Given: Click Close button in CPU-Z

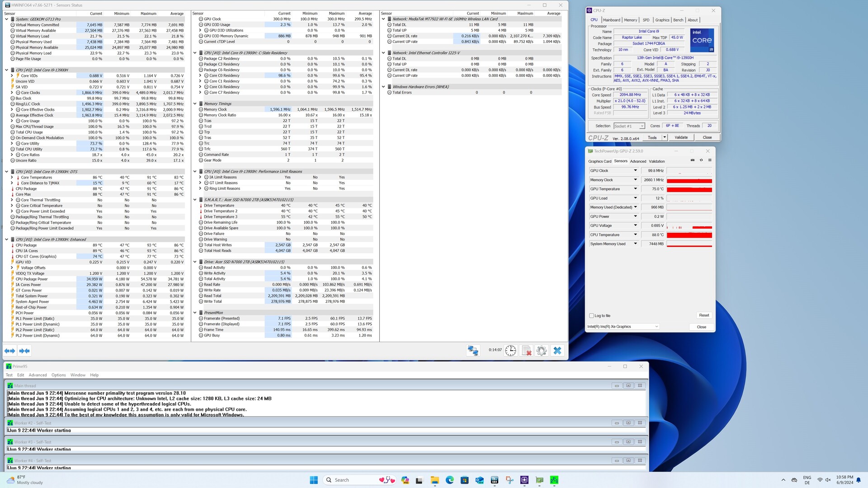Looking at the screenshot, I should 707,137.
